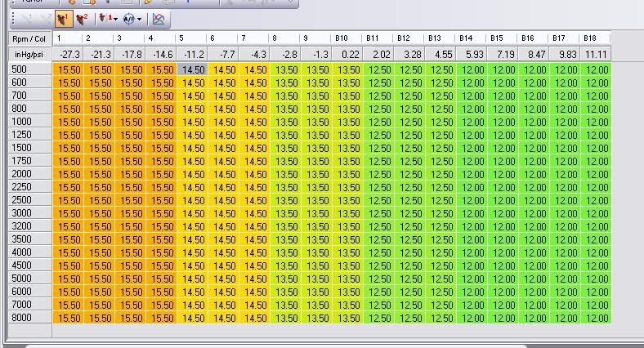The height and width of the screenshot is (348, 644).
Task: Open the graph view icon
Action: [x=159, y=19]
